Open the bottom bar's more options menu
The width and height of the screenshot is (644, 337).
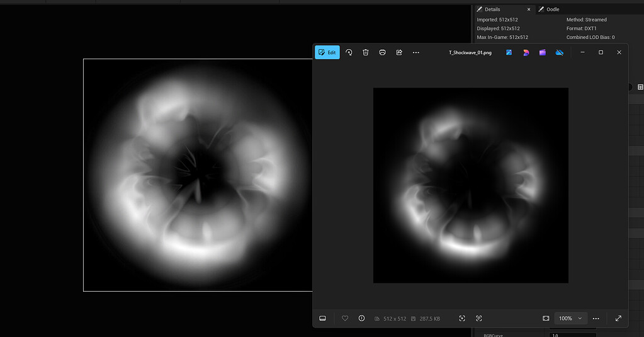pyautogui.click(x=596, y=318)
